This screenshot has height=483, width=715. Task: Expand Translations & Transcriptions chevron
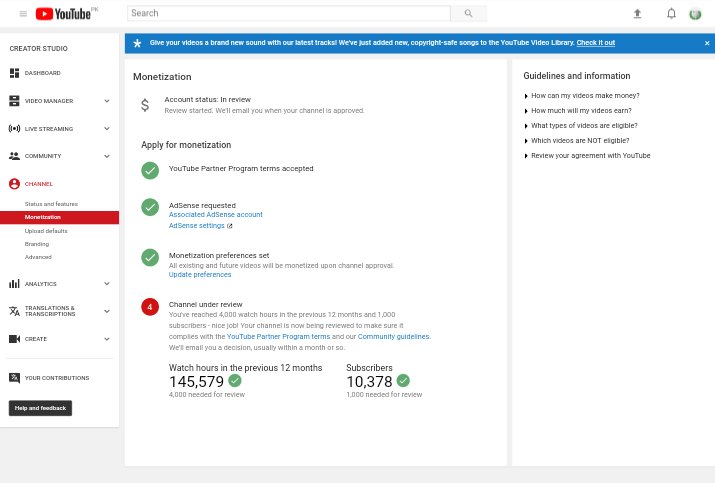(107, 311)
